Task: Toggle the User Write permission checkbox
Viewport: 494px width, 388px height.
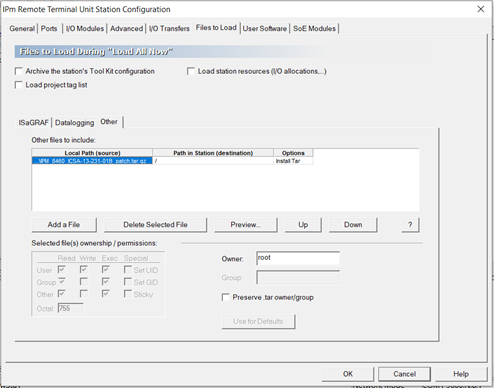Action: coord(84,269)
